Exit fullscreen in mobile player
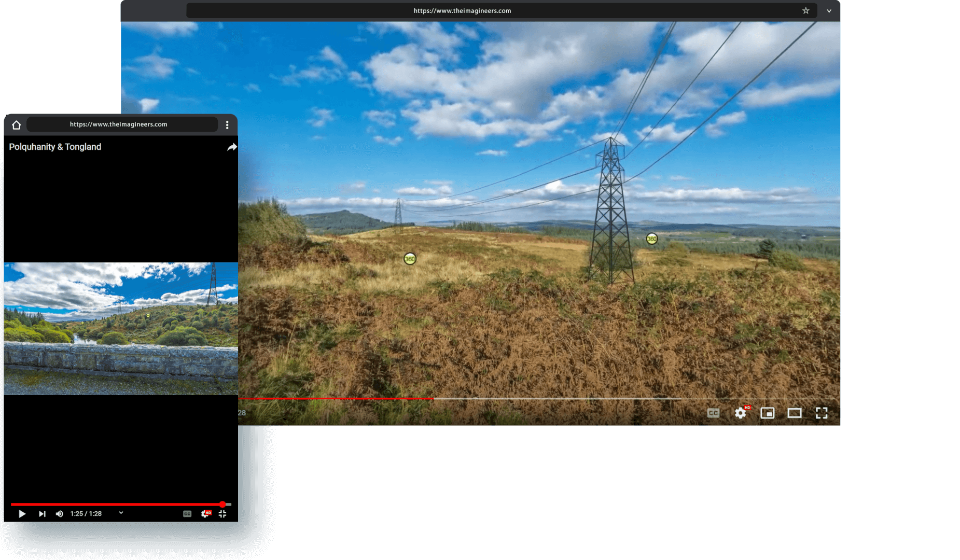Screen dimensions: 960x560 222,514
